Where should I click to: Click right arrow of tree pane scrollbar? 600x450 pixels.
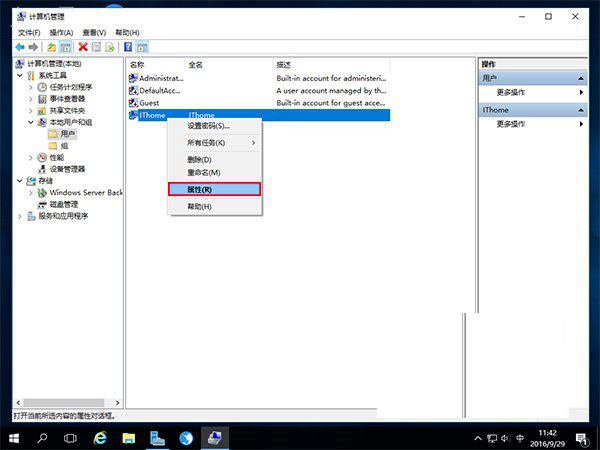click(117, 403)
